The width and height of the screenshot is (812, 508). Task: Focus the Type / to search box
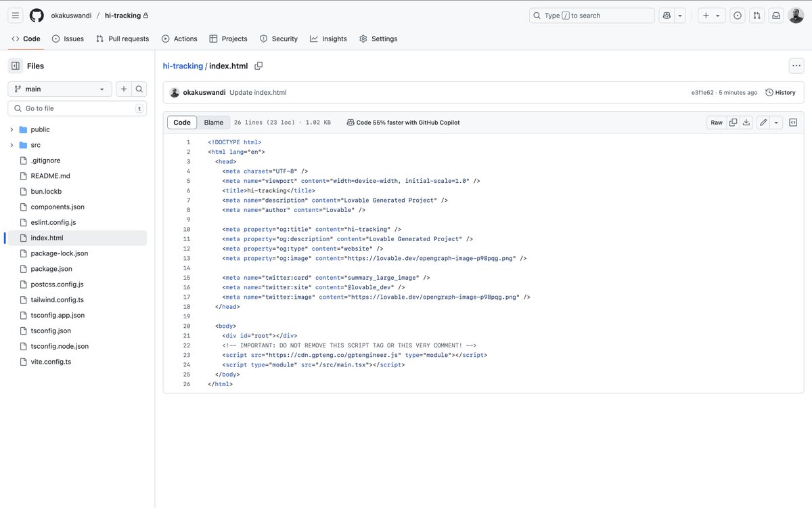[592, 16]
